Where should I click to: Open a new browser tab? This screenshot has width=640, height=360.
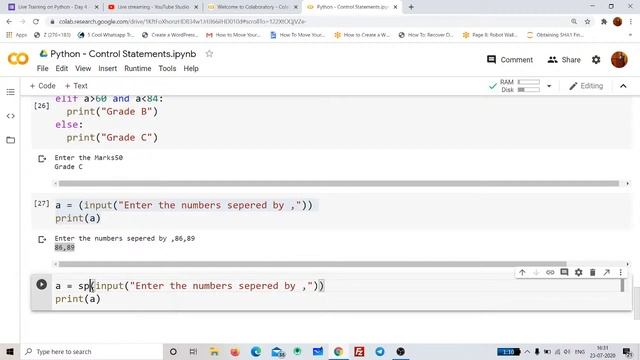click(411, 7)
